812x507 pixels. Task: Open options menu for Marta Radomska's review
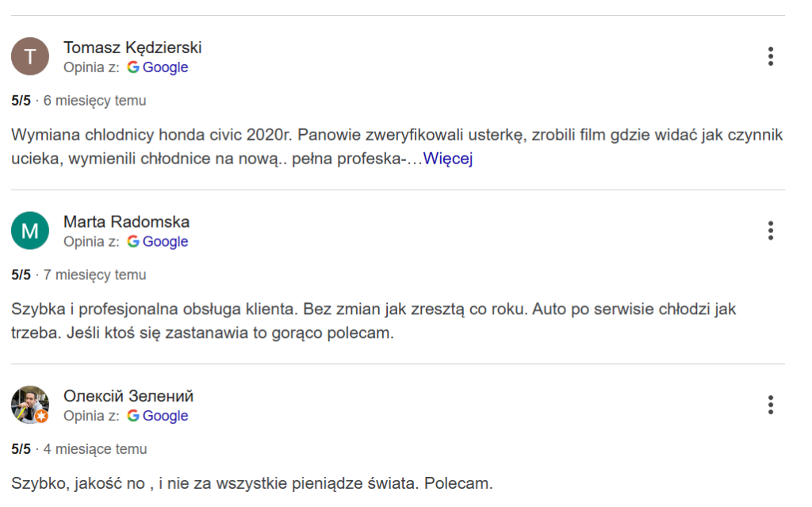click(770, 231)
